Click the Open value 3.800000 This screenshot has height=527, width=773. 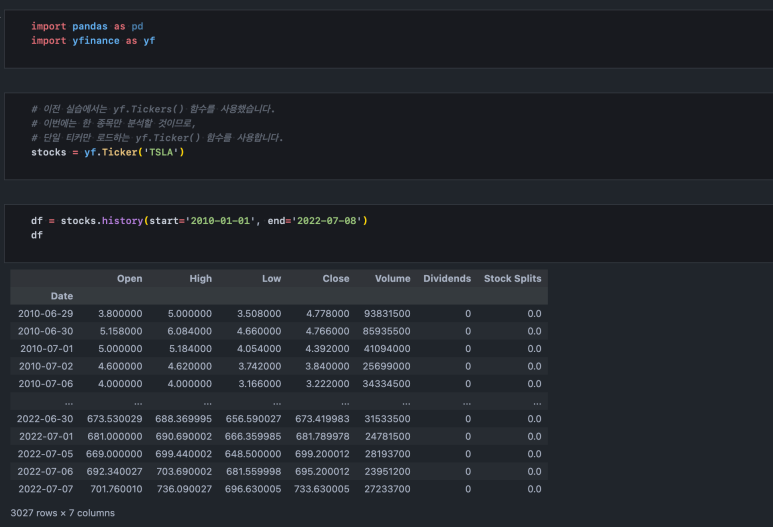(x=120, y=314)
